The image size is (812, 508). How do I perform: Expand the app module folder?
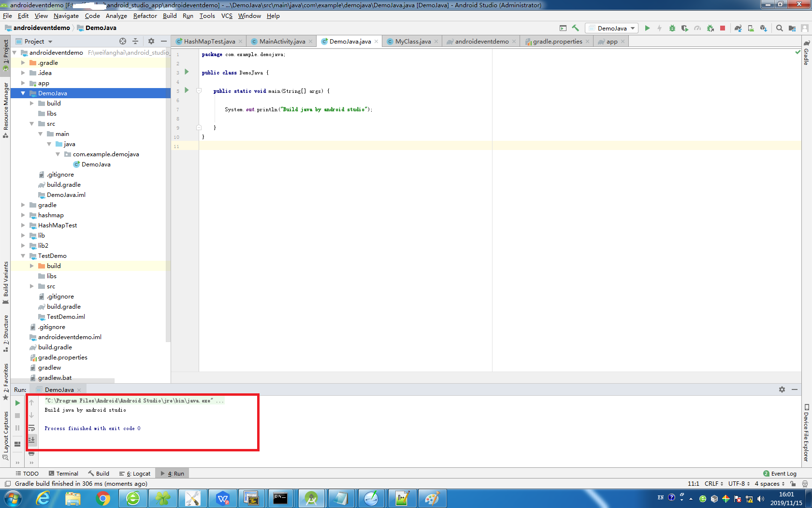23,83
